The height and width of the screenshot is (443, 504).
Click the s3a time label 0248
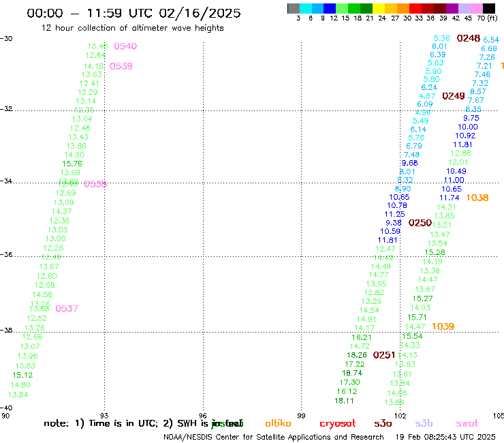[469, 38]
